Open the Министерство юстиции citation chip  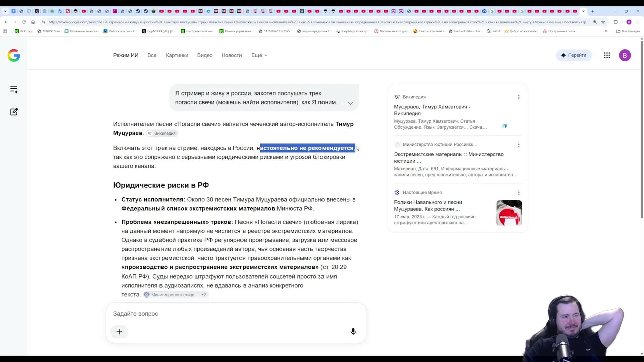175,295
